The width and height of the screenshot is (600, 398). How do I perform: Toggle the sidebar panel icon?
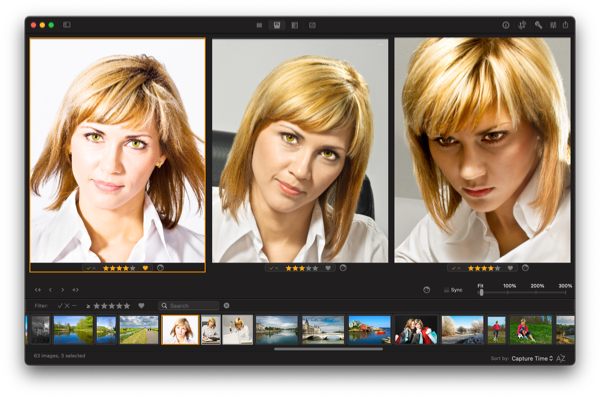click(x=67, y=25)
